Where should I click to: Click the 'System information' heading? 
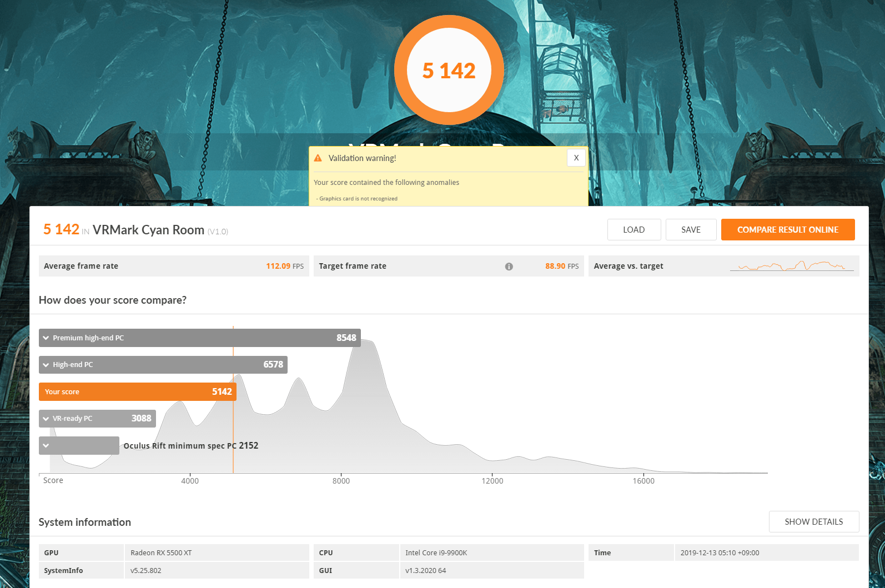85,522
